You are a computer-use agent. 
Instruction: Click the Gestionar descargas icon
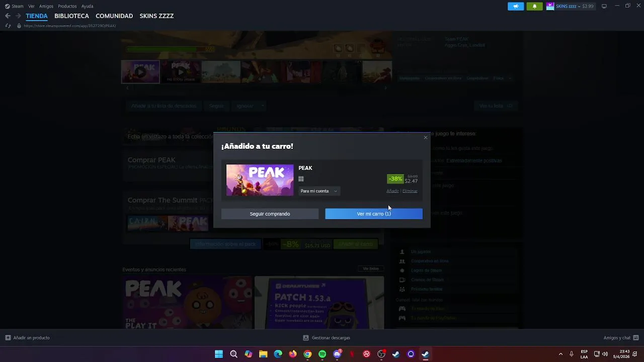306,338
